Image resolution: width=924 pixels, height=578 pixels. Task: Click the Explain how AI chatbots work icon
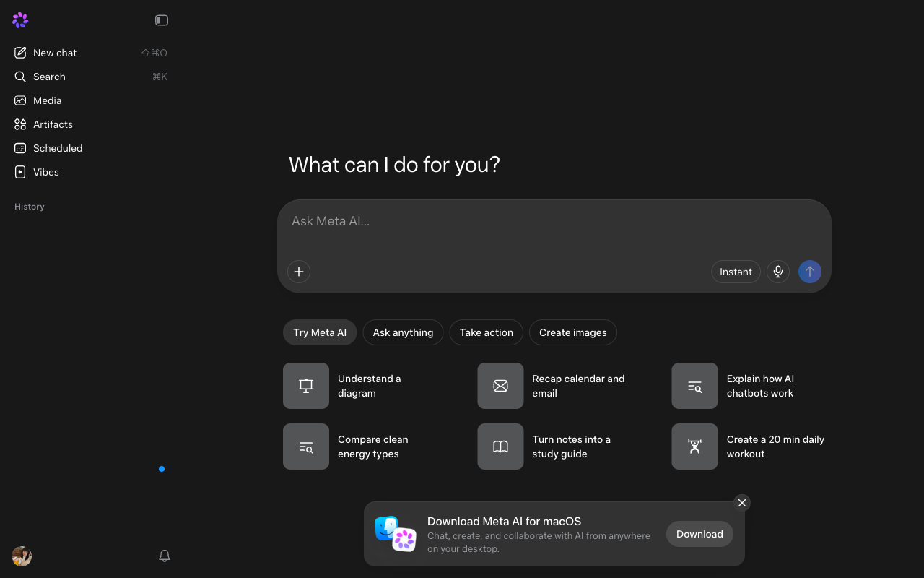click(x=694, y=386)
